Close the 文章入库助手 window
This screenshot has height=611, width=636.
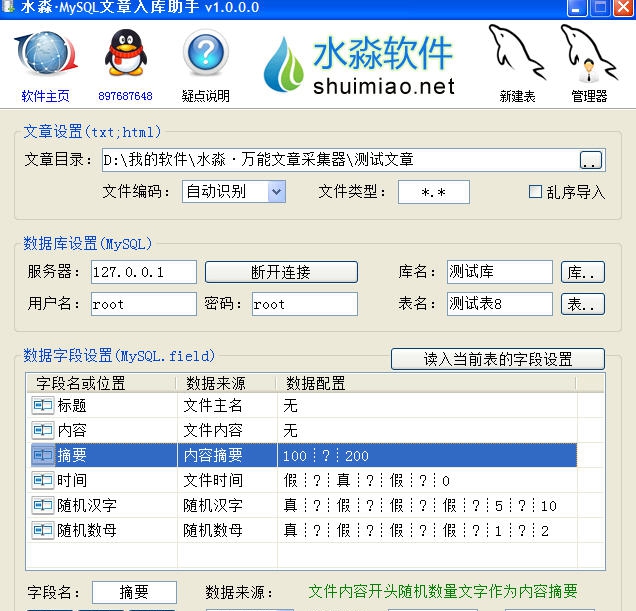(x=624, y=8)
